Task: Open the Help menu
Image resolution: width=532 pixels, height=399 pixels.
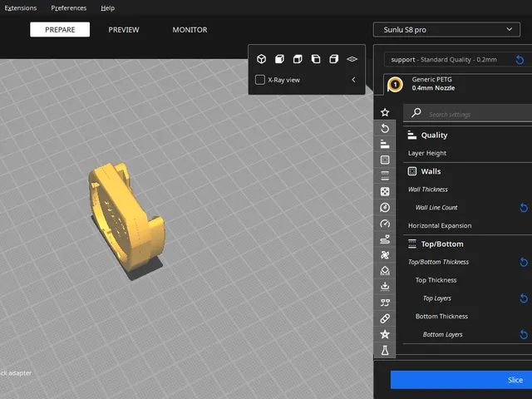Action: pyautogui.click(x=107, y=7)
